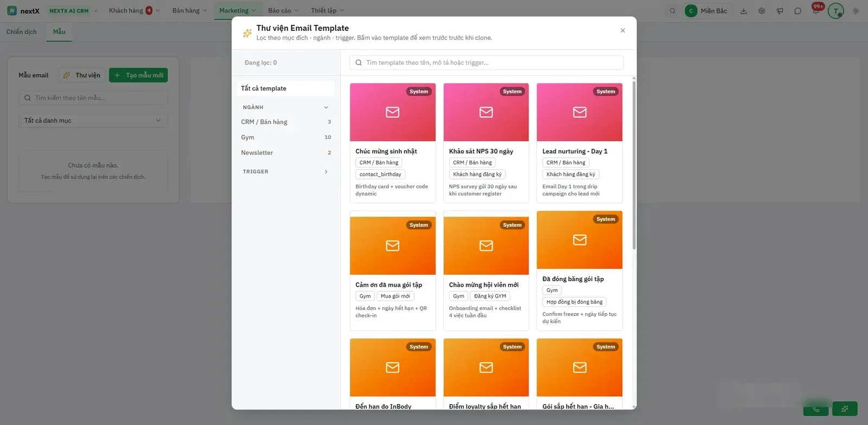The width and height of the screenshot is (868, 425).
Task: Open the Báo cáo menu
Action: coord(283,11)
